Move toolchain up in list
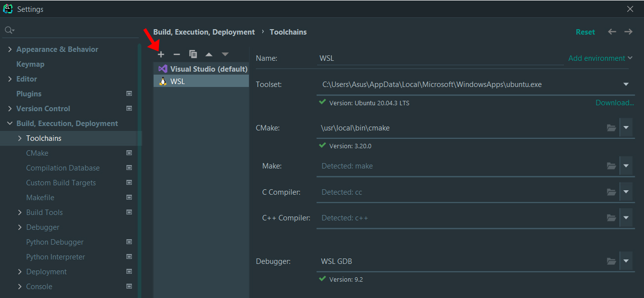Screen dimensions: 644x298 [209, 54]
